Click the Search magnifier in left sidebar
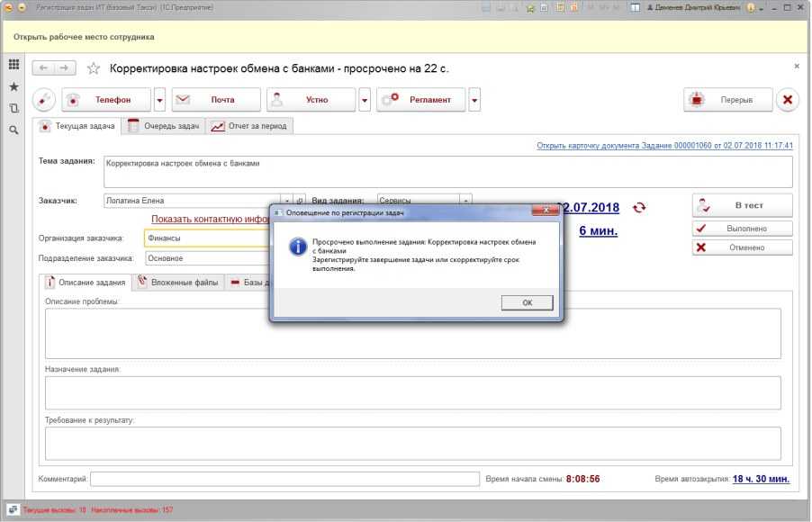The width and height of the screenshot is (812, 522). [x=14, y=130]
